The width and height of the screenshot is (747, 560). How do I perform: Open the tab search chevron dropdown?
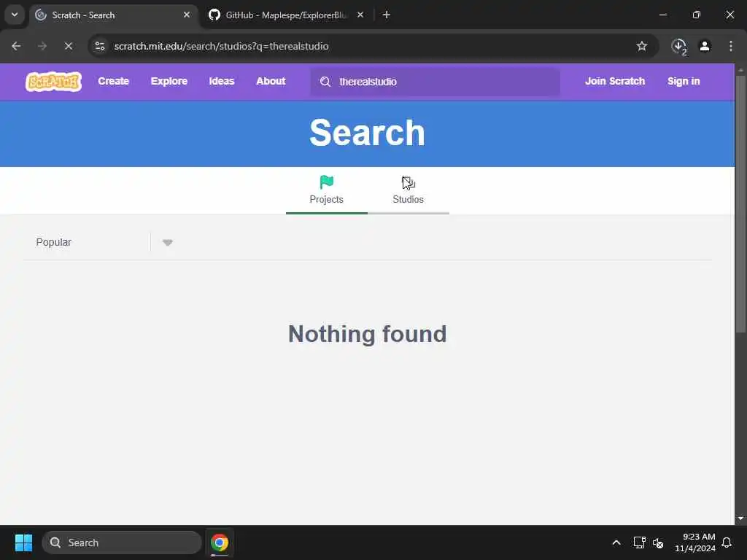(15, 15)
